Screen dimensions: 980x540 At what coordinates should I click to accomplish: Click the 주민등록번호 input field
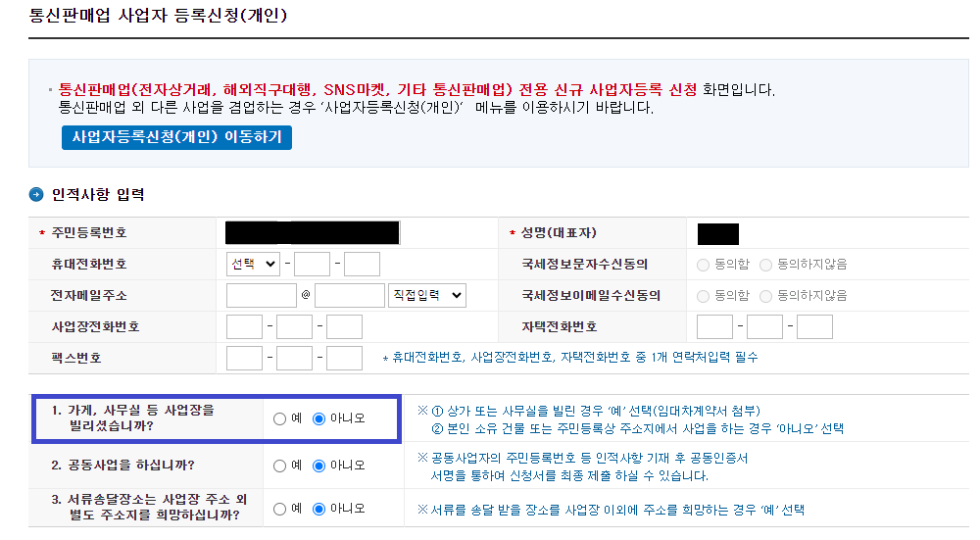pos(313,232)
